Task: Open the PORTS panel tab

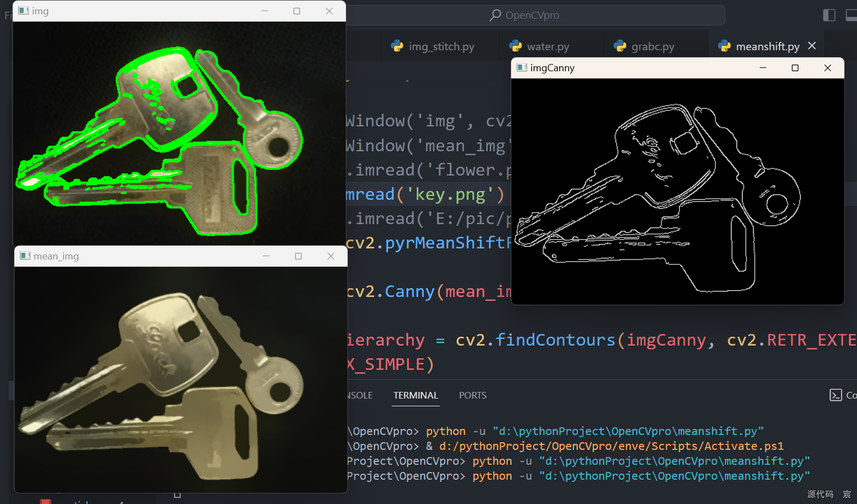Action: coord(473,395)
